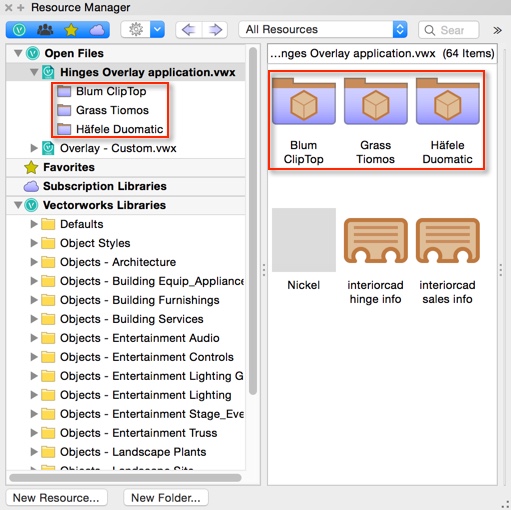This screenshot has height=510, width=511.
Task: Close the Resource Manager palette
Action: (x=9, y=7)
